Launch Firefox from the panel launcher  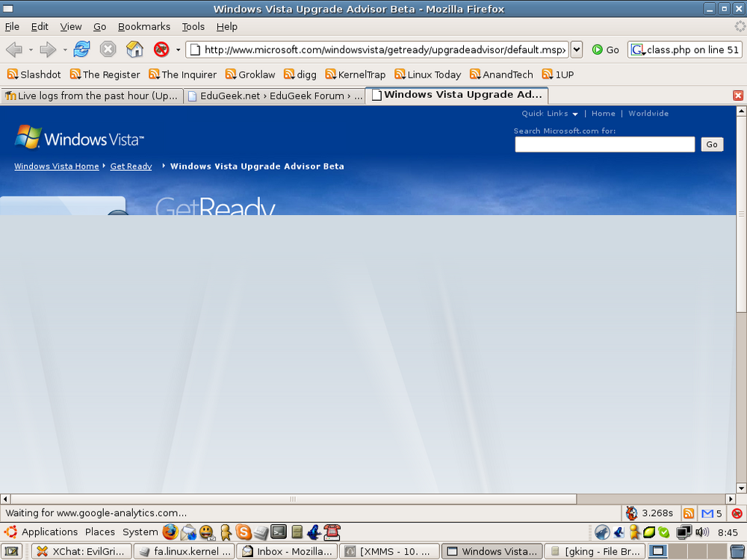pos(170,532)
